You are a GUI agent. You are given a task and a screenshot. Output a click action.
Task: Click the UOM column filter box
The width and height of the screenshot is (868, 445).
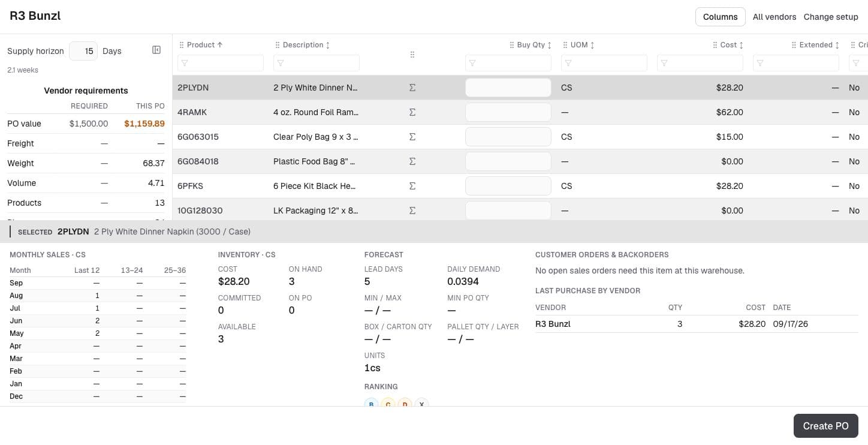pos(604,63)
